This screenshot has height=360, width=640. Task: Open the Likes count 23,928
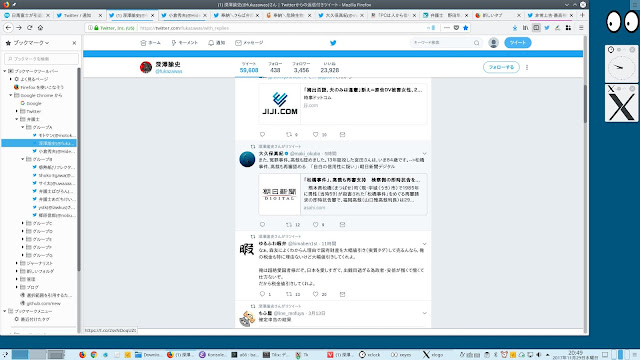click(x=330, y=67)
